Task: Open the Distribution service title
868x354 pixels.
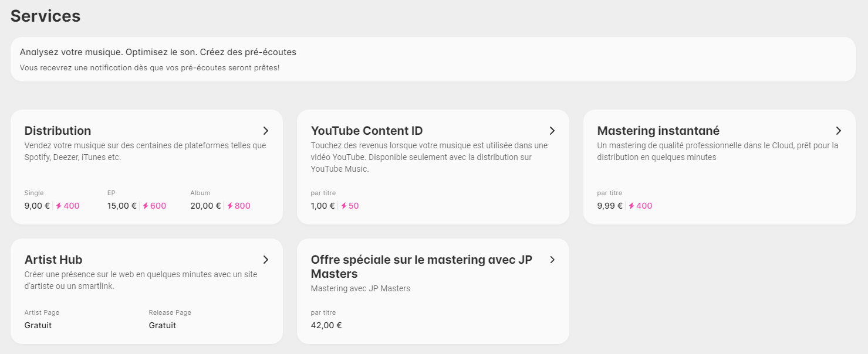Action: [x=58, y=131]
